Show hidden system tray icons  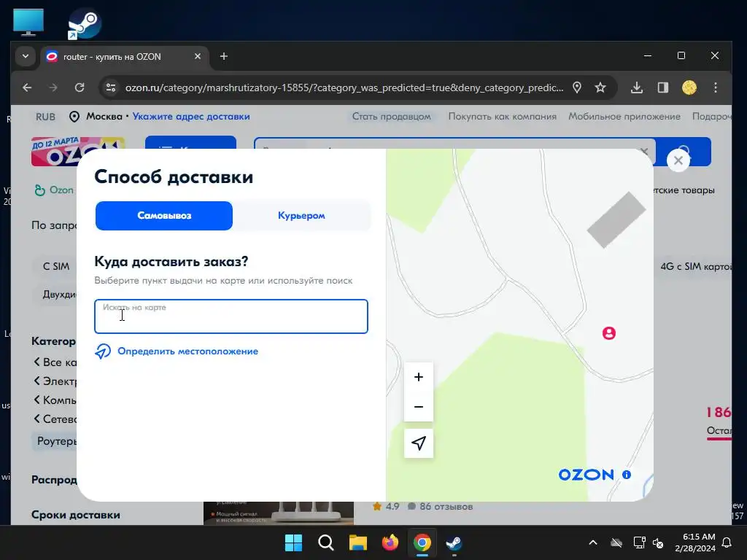tap(593, 542)
